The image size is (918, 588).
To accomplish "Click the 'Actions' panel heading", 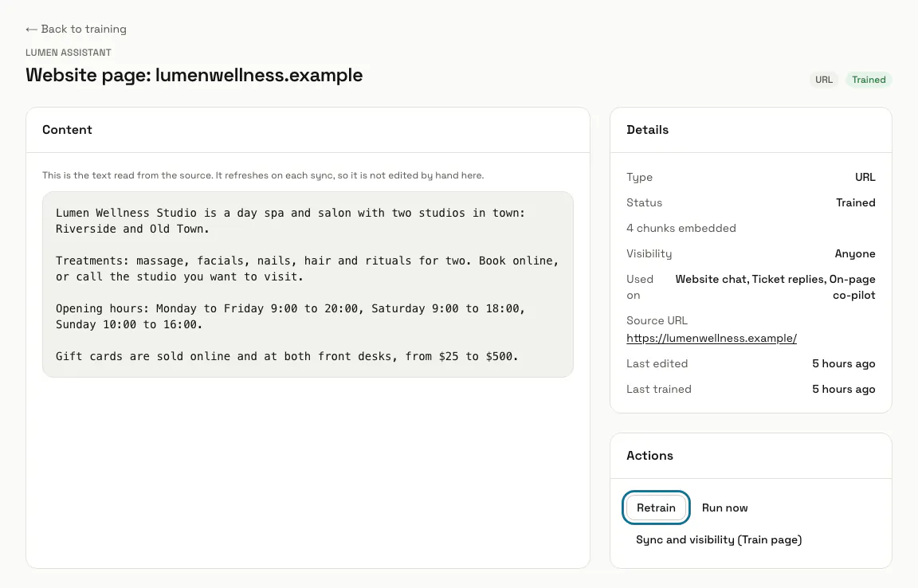I will pos(650,455).
